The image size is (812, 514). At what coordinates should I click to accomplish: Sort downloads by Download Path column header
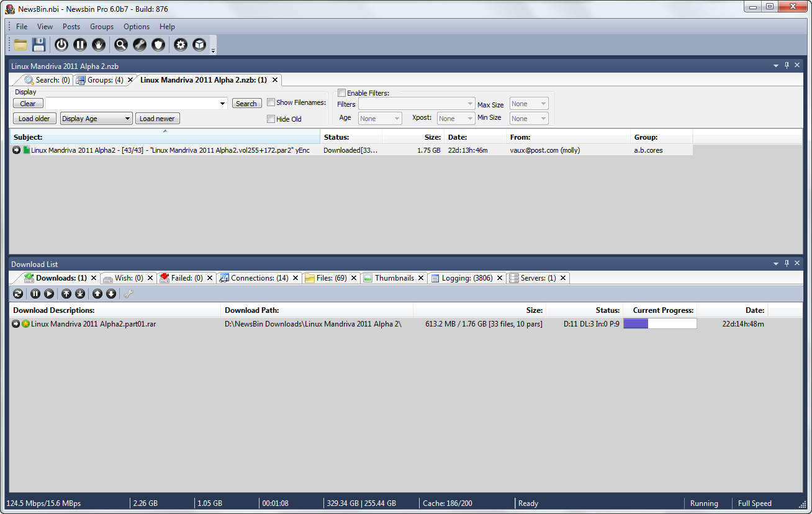point(317,310)
